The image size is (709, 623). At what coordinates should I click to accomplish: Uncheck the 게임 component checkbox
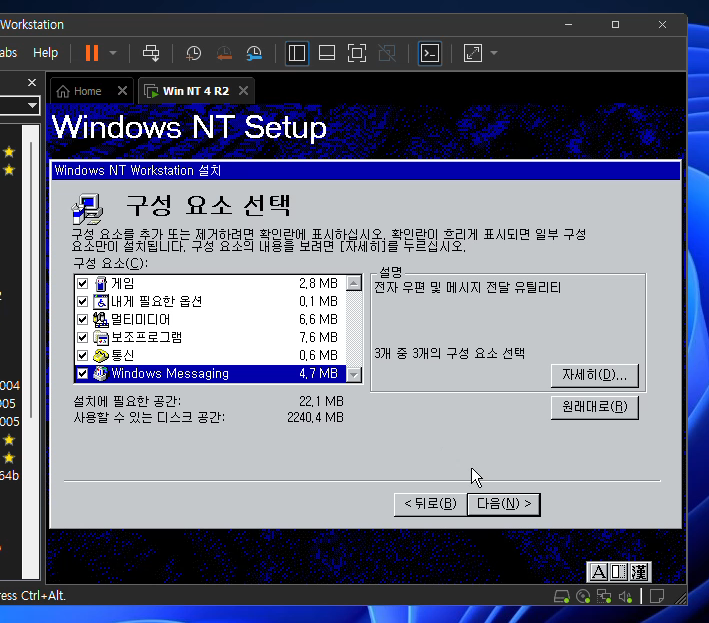(x=82, y=283)
